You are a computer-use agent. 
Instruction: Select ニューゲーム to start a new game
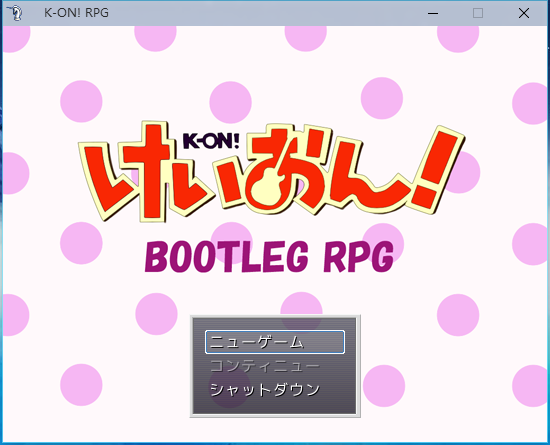[275, 342]
